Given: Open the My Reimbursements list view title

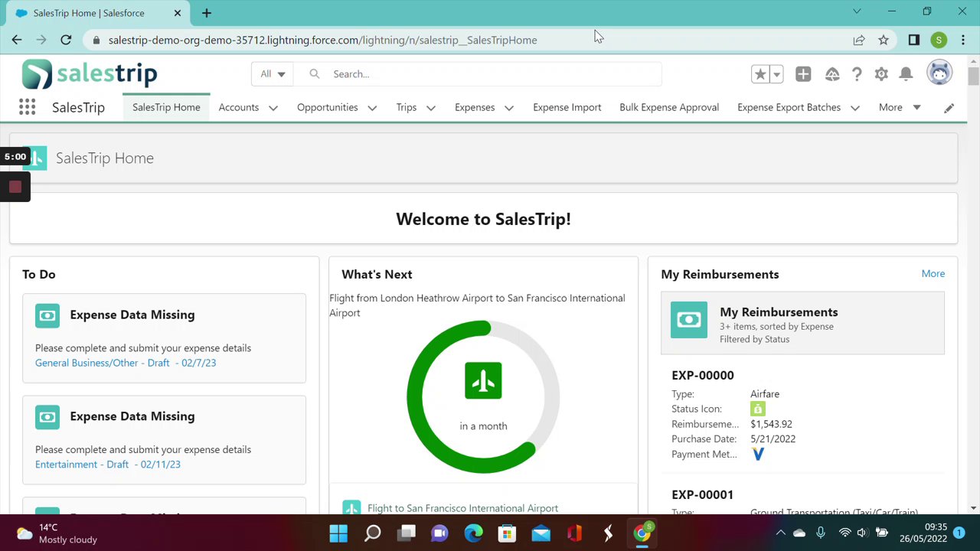Looking at the screenshot, I should coord(779,312).
